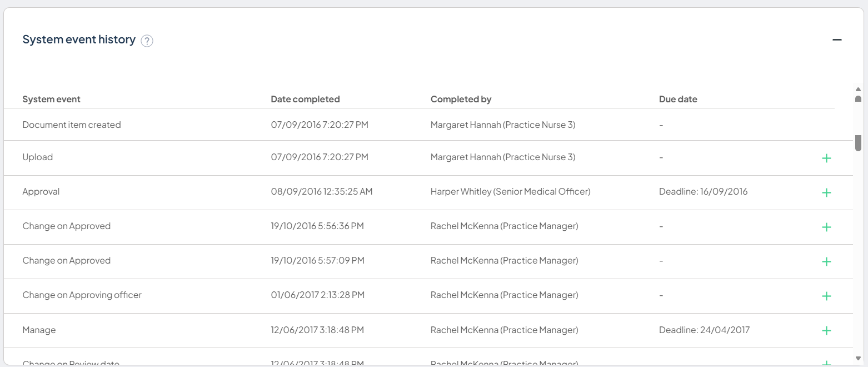Click date 19/10/2016 5:57:09 PM
This screenshot has width=868, height=367.
point(317,261)
